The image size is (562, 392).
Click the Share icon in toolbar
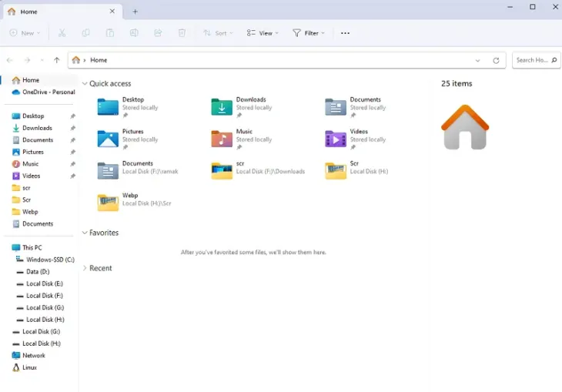[158, 33]
